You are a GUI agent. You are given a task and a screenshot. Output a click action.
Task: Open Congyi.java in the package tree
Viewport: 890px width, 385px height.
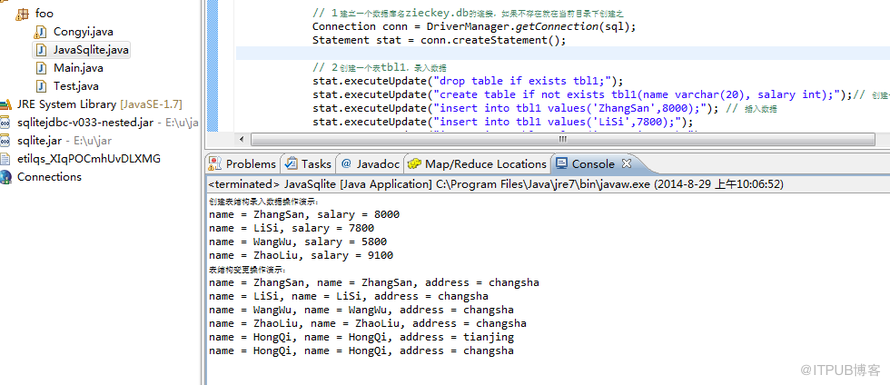(x=83, y=31)
